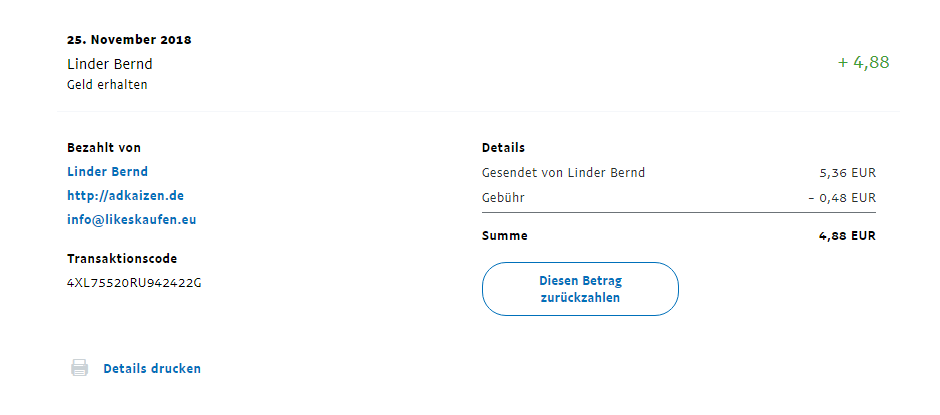Screen dimensions: 940x415
Task: Click the Details section heading
Action: pos(503,148)
